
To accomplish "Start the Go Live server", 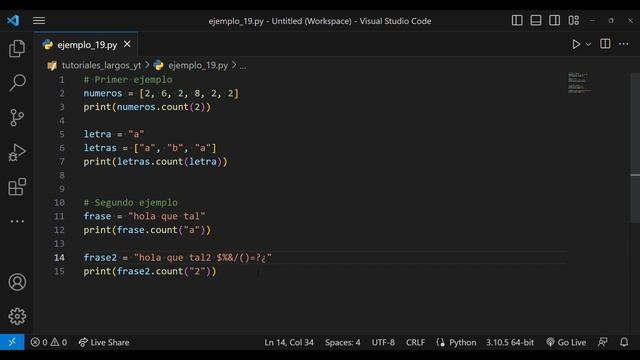I will [566, 342].
